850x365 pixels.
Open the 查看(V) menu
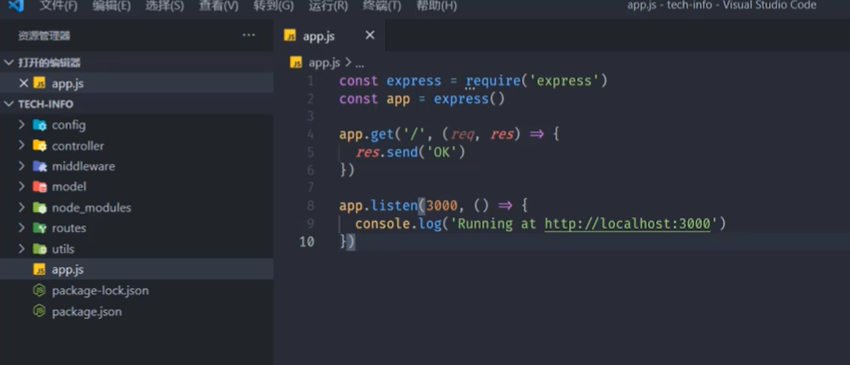pos(218,6)
